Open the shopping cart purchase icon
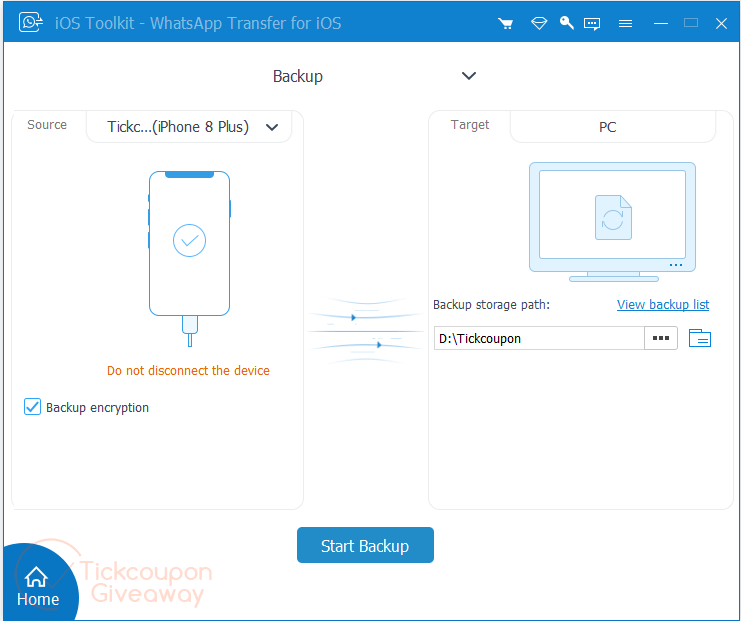 tap(506, 23)
